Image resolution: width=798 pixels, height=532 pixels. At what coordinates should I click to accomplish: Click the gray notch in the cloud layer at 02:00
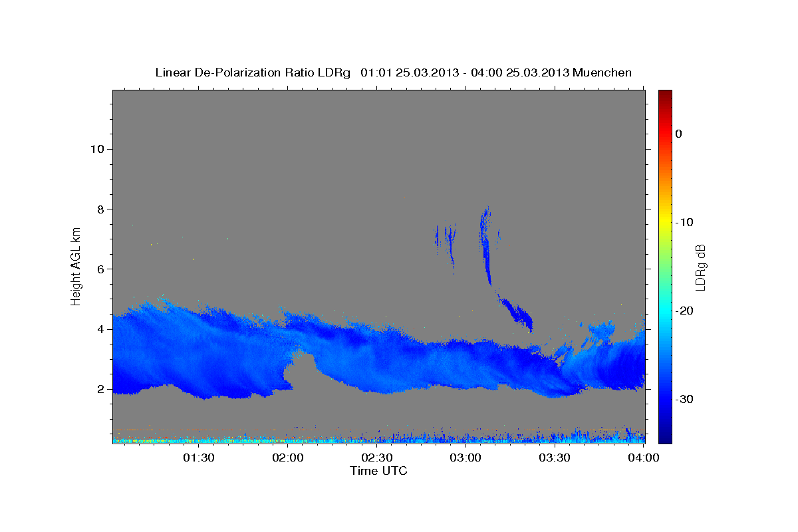click(302, 372)
